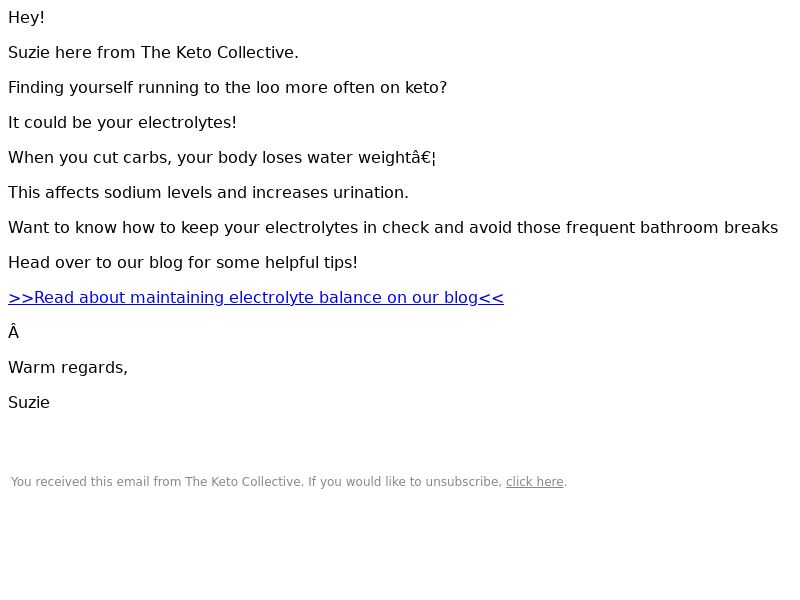
Task: Click 'Head over to our blog' line
Action: [182, 263]
